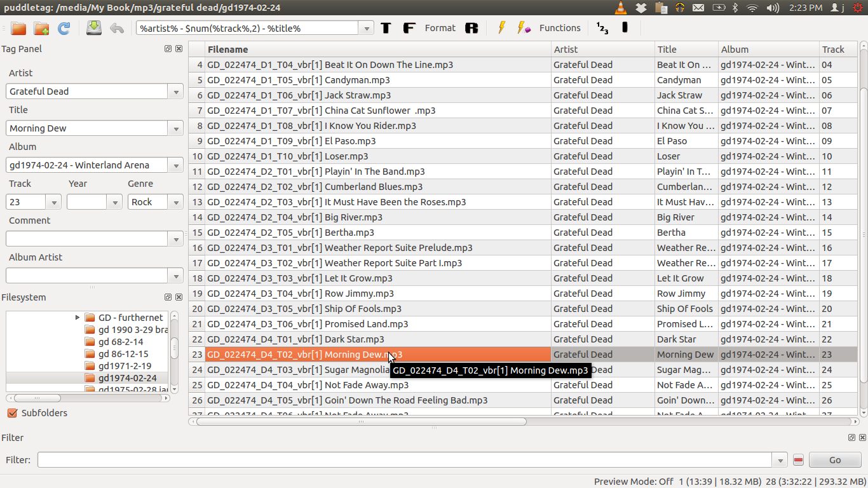Click the add folder icon with plus
Image resolution: width=868 pixels, height=488 pixels.
41,28
